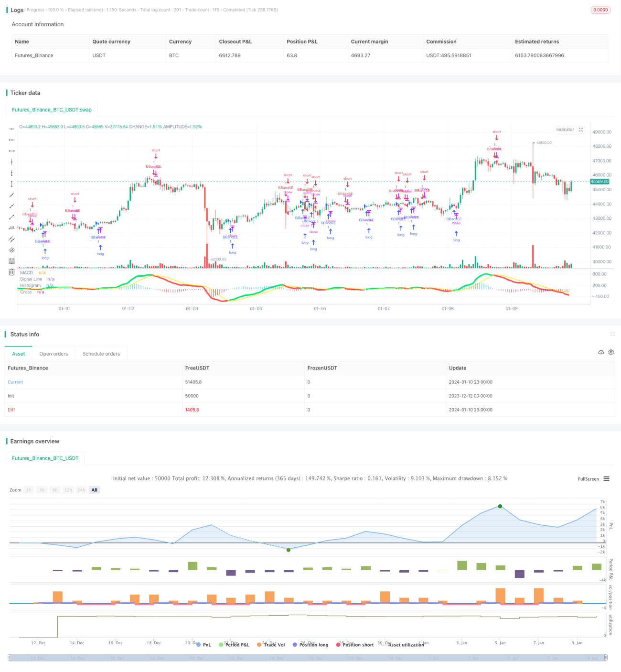Click the Closeout P&L value 6612.789
Image resolution: width=621 pixels, height=672 pixels.
(x=230, y=55)
